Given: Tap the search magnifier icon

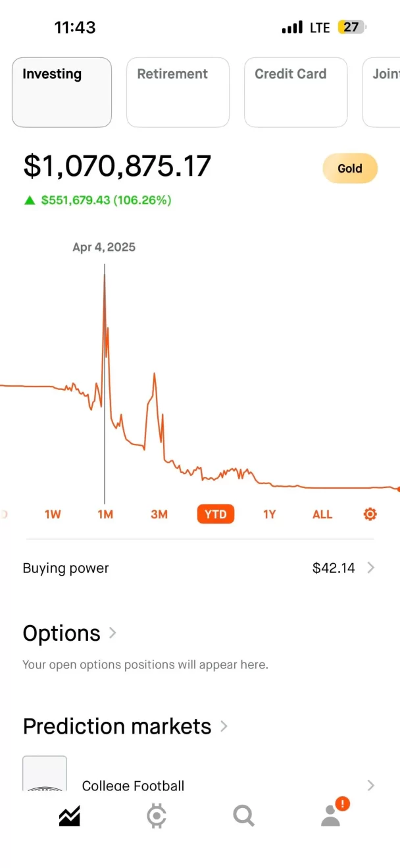Looking at the screenshot, I should click(243, 816).
